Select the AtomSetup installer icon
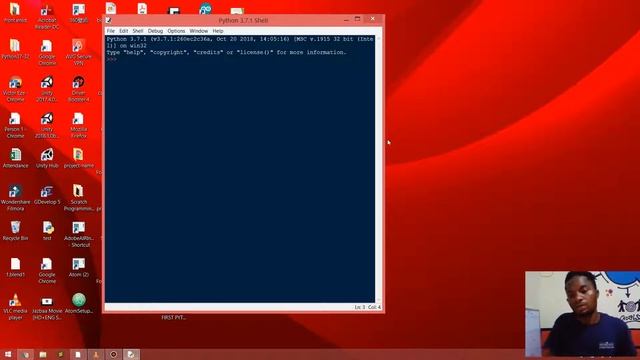Viewport: 640px width, 360px height. pyautogui.click(x=79, y=304)
